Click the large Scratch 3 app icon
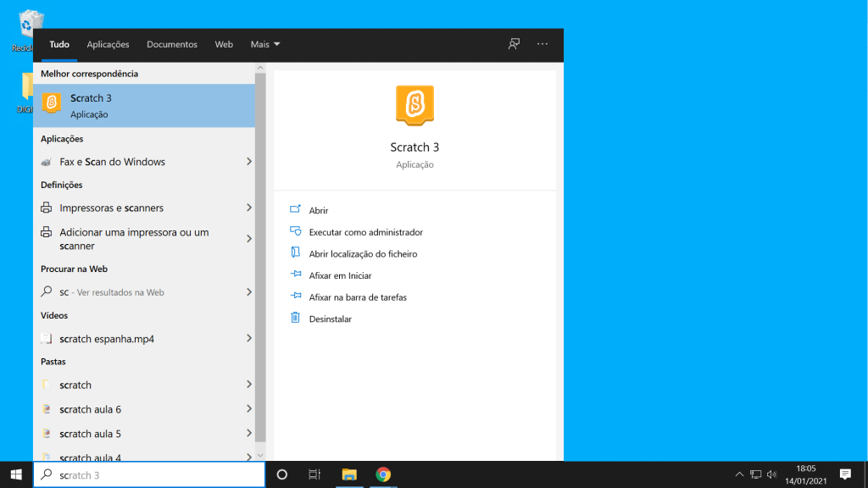 pos(415,105)
